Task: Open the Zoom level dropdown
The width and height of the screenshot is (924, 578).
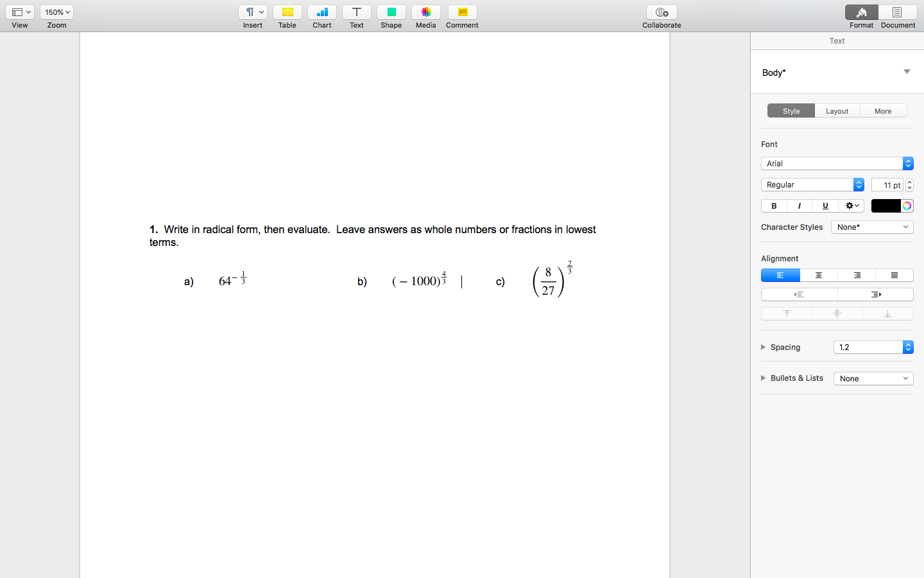Action: click(56, 12)
